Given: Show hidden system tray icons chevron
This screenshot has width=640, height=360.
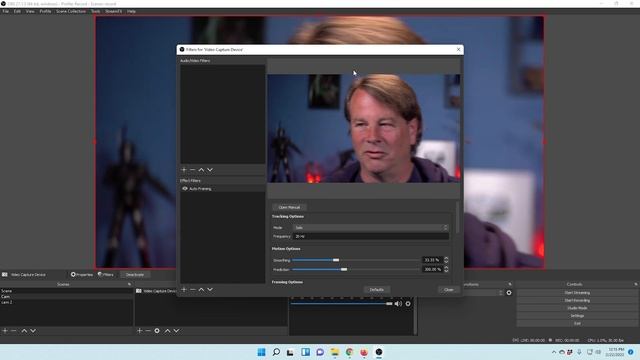Looking at the screenshot, I should [554, 352].
